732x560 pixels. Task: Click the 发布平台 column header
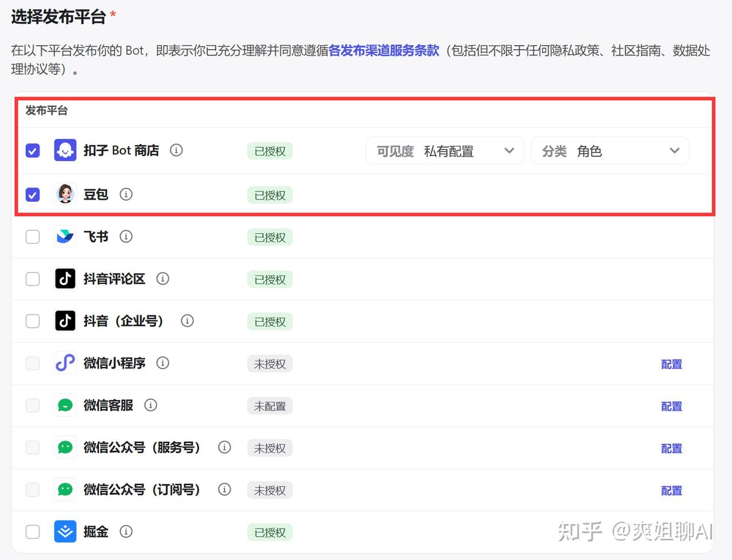coord(47,110)
